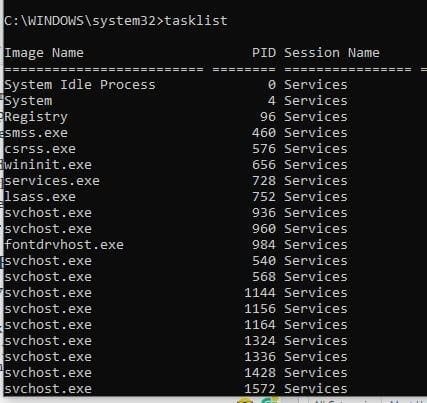Image resolution: width=427 pixels, height=403 pixels.
Task: Select smss.exe in the process list
Action: point(36,133)
